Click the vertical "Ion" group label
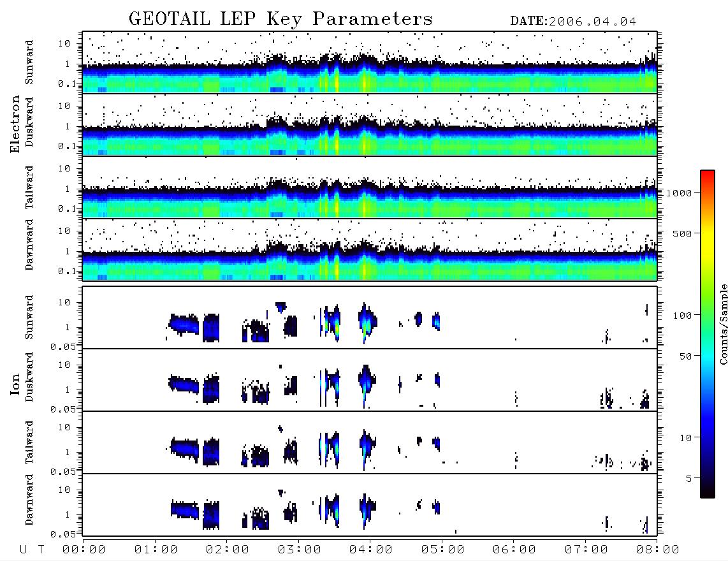The width and height of the screenshot is (728, 561). pyautogui.click(x=15, y=384)
